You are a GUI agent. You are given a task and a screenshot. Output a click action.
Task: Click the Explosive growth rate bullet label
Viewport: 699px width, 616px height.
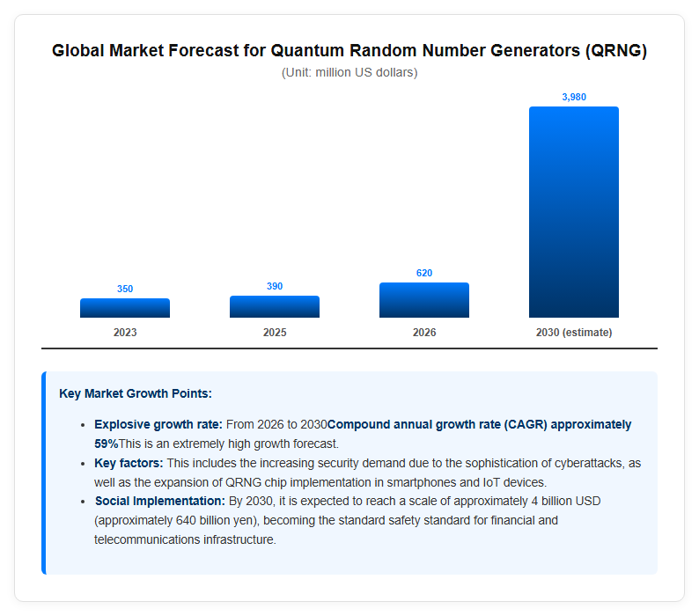click(158, 424)
